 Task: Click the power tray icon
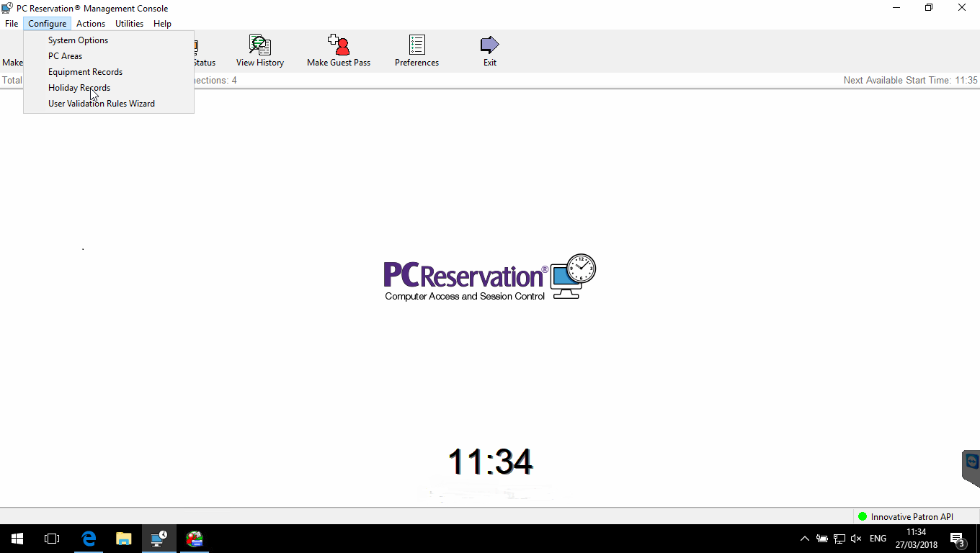pyautogui.click(x=822, y=539)
